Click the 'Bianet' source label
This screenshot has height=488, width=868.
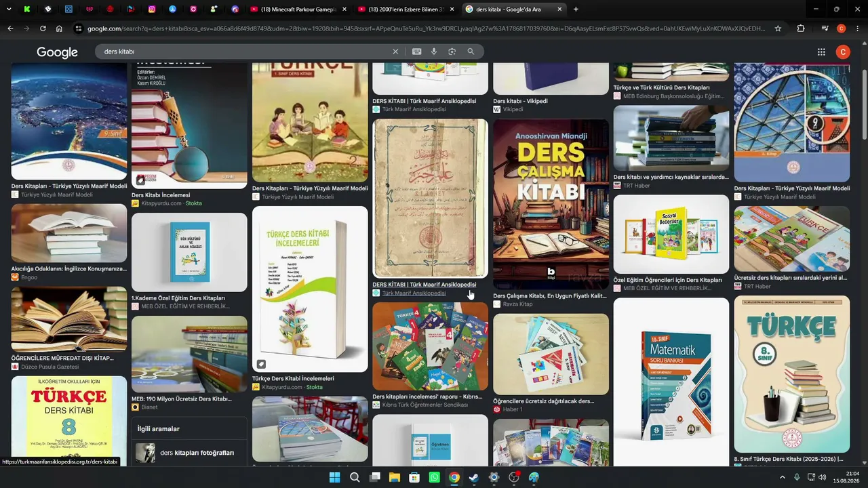coord(149,407)
